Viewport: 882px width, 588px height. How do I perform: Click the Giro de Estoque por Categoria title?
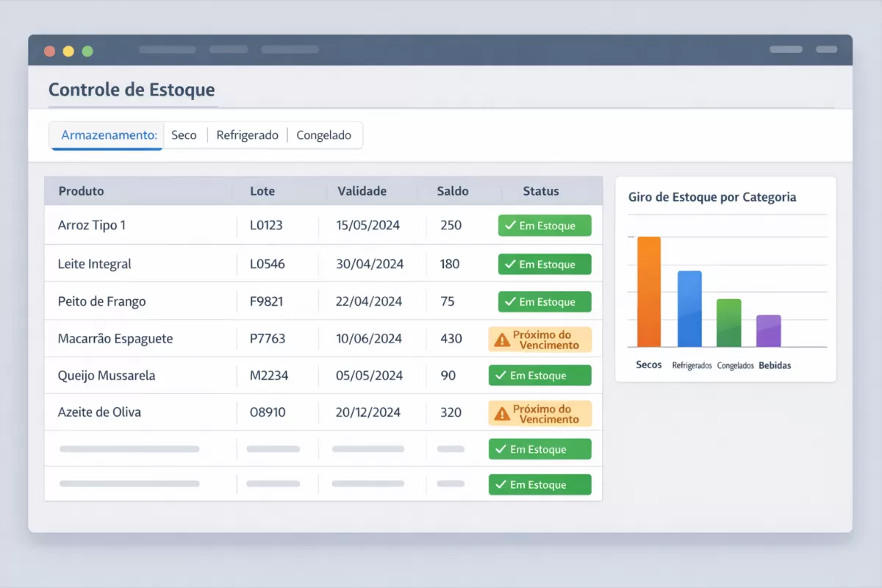712,197
